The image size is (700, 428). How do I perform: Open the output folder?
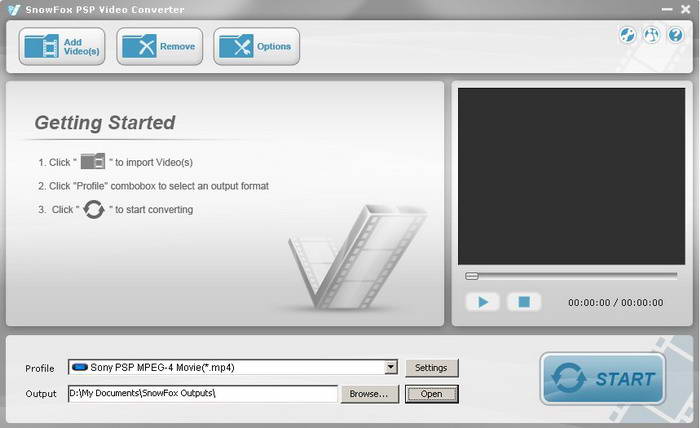431,394
